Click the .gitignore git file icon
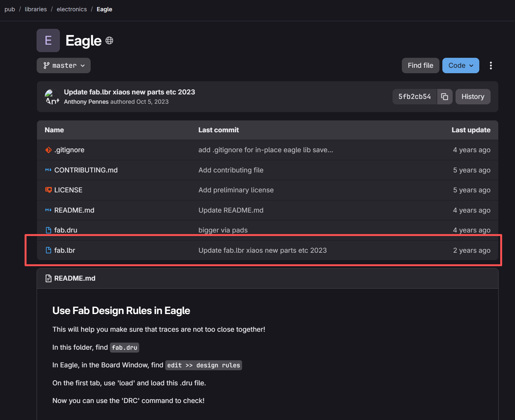515x420 pixels. [x=49, y=150]
